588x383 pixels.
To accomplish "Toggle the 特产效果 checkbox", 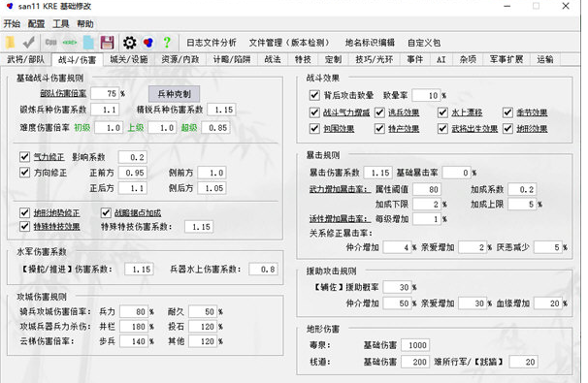I will pos(379,129).
